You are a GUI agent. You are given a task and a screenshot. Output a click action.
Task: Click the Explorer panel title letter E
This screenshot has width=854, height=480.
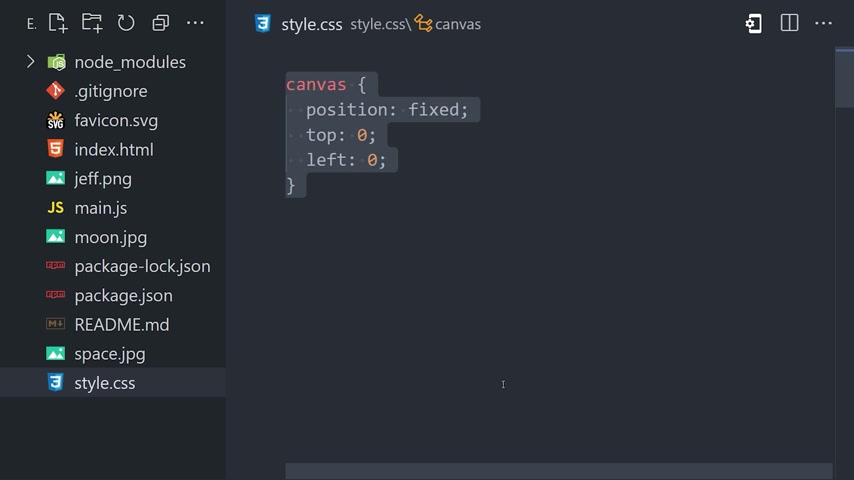[32, 24]
